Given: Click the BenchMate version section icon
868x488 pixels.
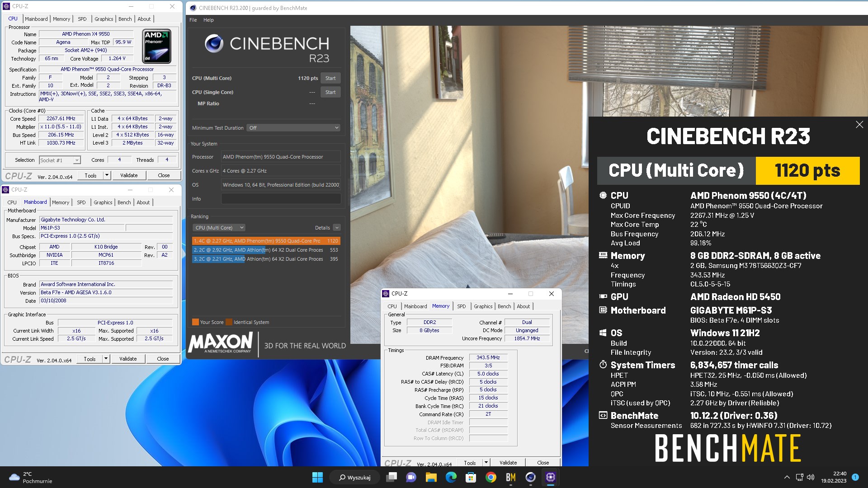Looking at the screenshot, I should (x=603, y=415).
